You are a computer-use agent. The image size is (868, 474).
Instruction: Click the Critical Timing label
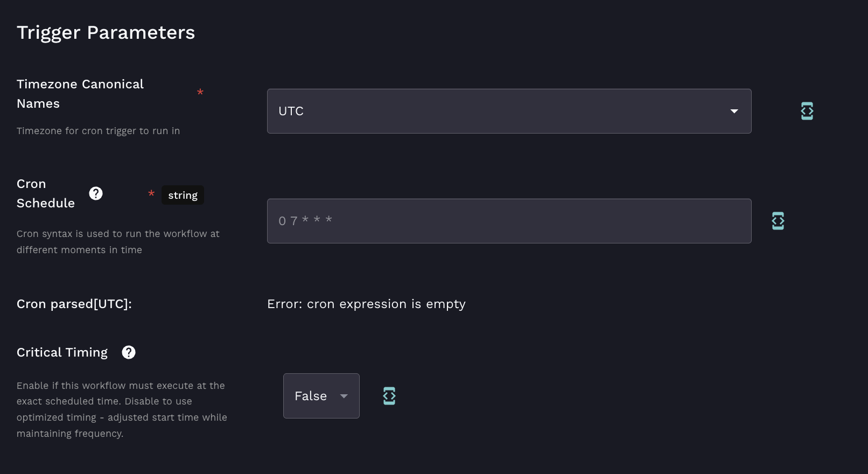pyautogui.click(x=62, y=352)
